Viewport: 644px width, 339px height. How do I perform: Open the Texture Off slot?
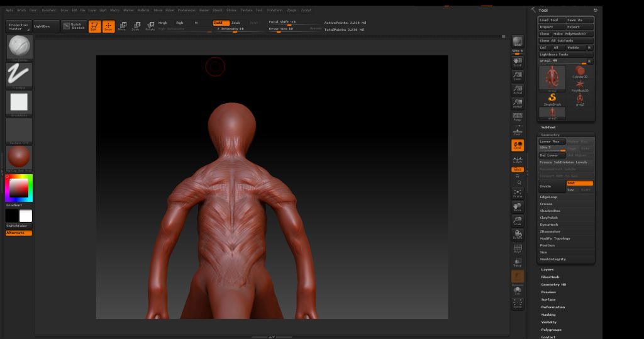[19, 131]
